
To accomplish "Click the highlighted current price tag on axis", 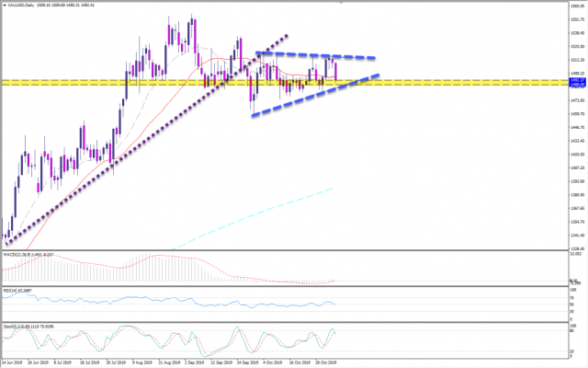I will pos(575,81).
